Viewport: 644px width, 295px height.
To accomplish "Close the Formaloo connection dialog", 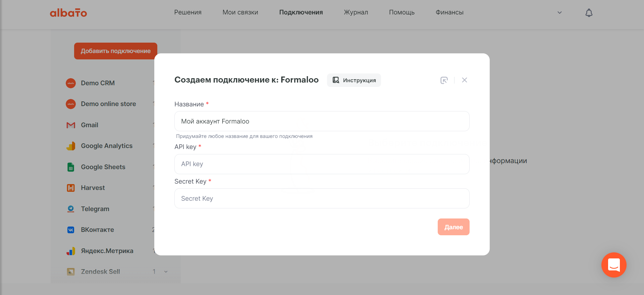I will 465,80.
